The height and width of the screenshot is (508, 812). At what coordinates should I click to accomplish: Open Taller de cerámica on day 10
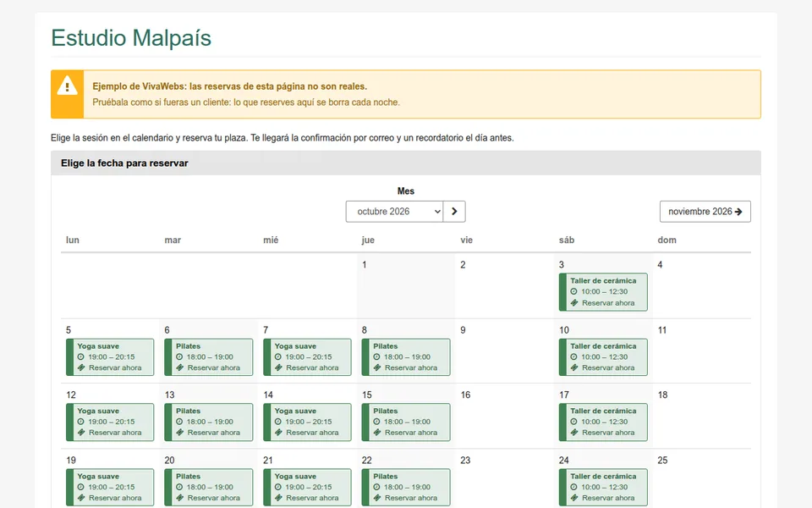click(x=603, y=357)
